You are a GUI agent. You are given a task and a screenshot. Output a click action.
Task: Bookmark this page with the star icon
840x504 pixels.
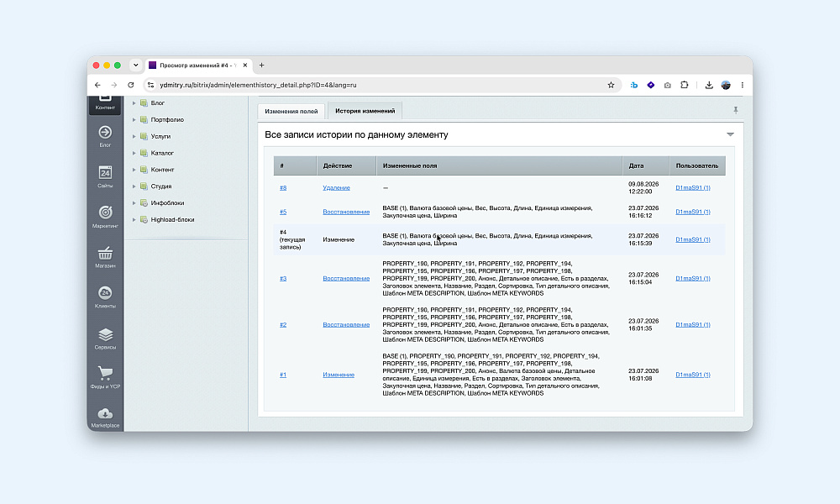click(611, 85)
